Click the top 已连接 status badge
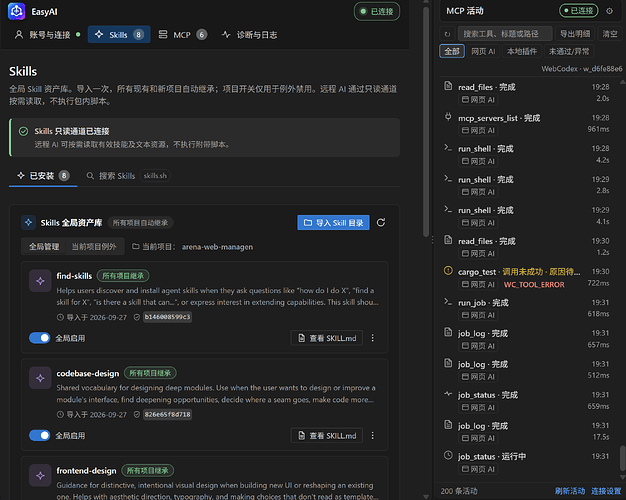The image size is (626, 500). click(377, 12)
